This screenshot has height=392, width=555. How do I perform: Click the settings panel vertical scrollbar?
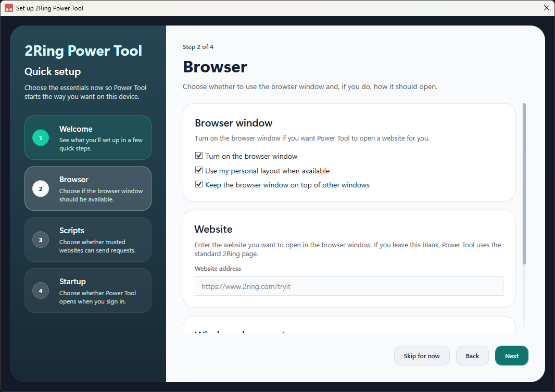(524, 184)
